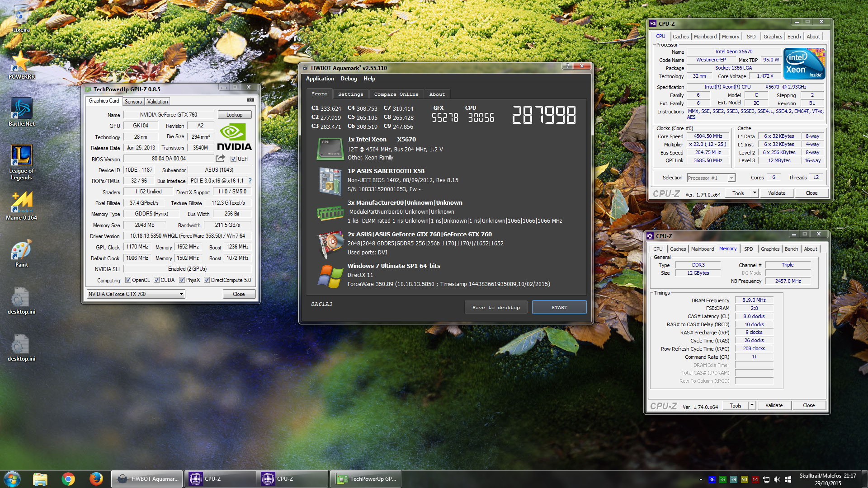The width and height of the screenshot is (868, 488).
Task: Click the CPU chip icon in Aquamark
Action: point(330,150)
